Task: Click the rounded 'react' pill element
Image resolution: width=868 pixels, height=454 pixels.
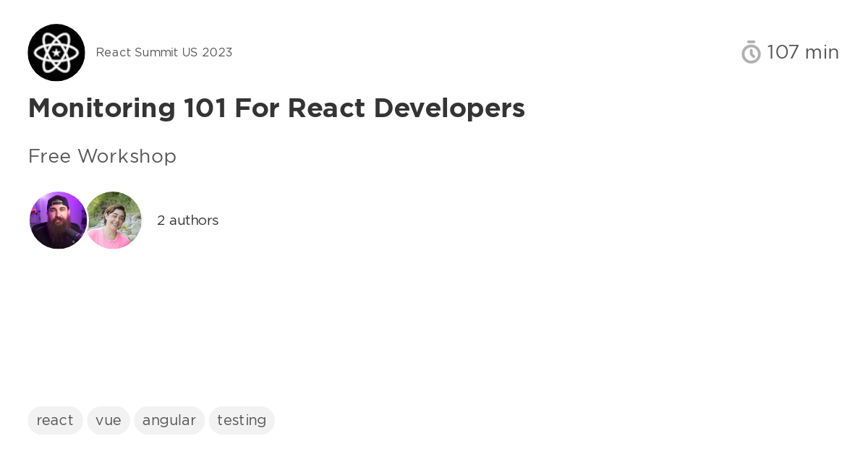Action: click(x=55, y=420)
